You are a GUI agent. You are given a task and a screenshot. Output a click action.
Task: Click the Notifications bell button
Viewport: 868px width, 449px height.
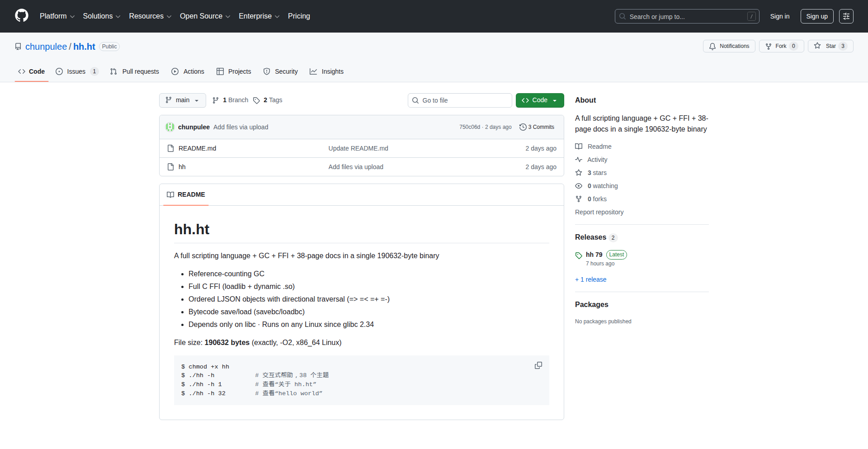coord(729,46)
